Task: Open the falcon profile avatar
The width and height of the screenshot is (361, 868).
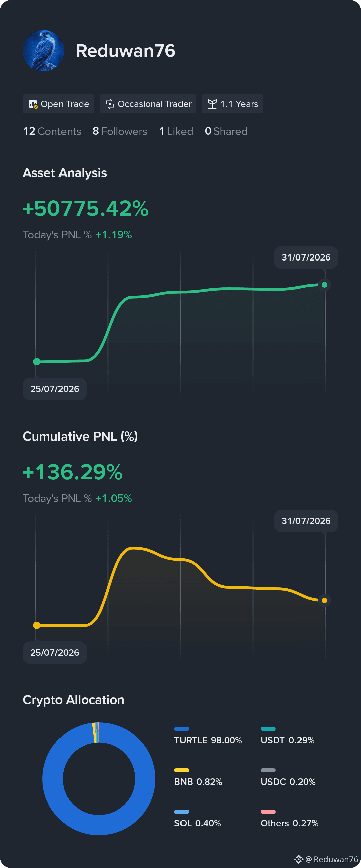Action: click(x=43, y=50)
